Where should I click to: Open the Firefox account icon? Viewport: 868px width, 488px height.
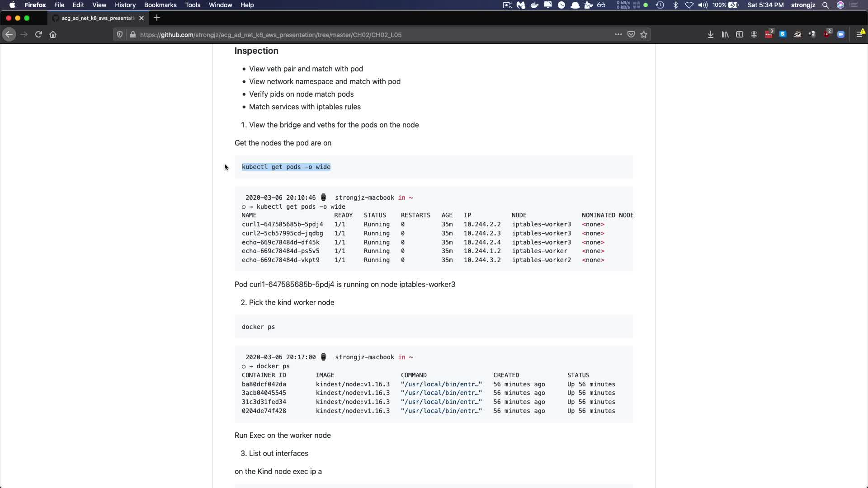point(754,34)
